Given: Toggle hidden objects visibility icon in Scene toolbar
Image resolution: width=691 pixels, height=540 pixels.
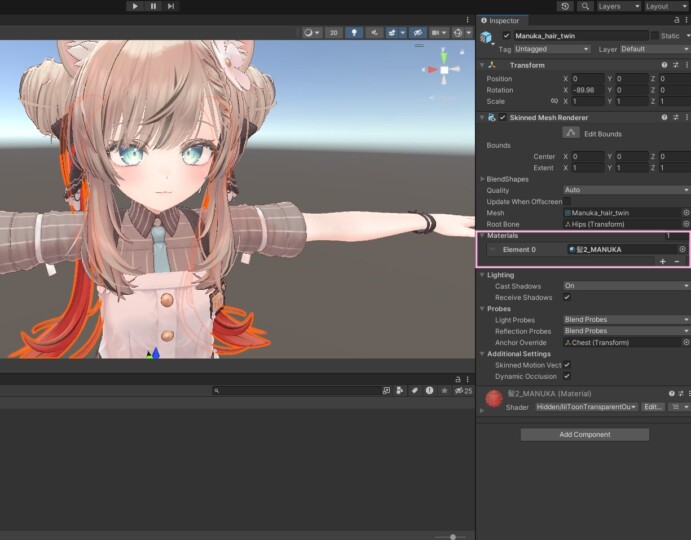Looking at the screenshot, I should point(418,33).
